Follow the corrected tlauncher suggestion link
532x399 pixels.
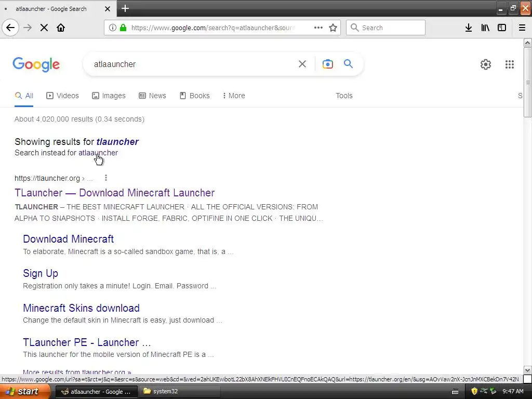coord(117,141)
